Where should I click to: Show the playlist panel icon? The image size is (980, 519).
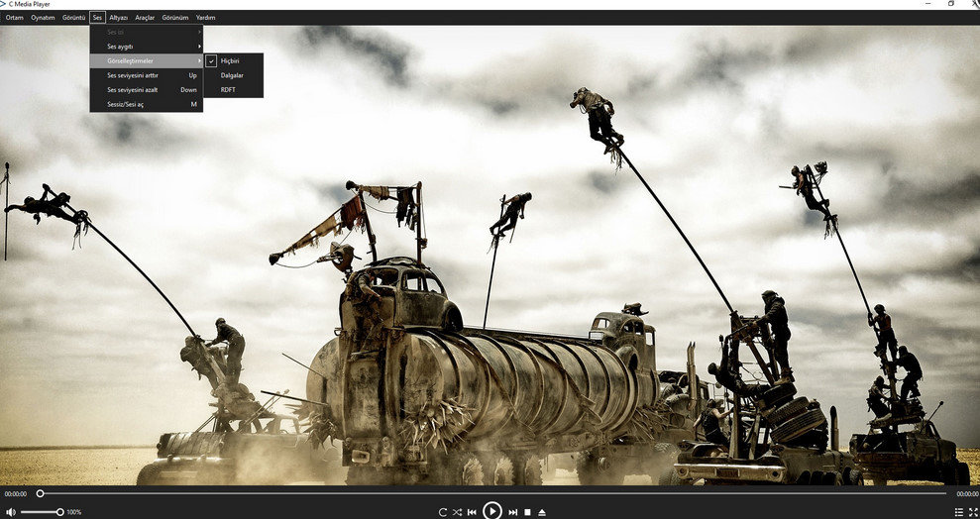tap(959, 512)
